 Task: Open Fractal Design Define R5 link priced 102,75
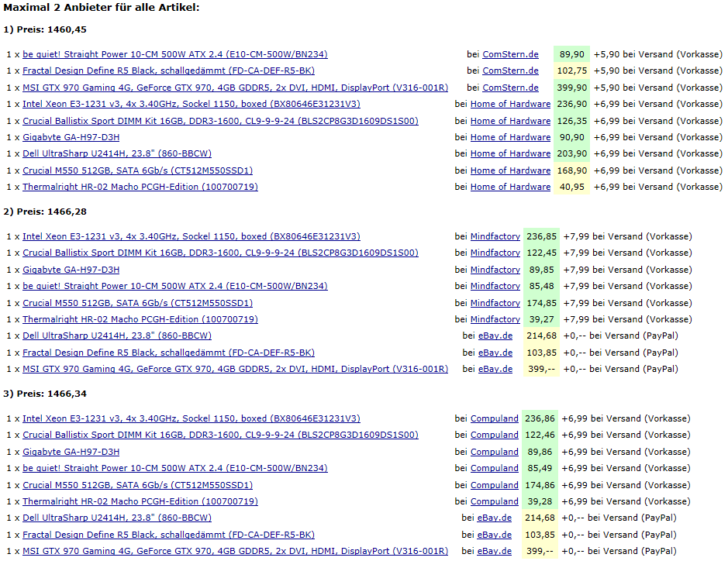tap(168, 71)
